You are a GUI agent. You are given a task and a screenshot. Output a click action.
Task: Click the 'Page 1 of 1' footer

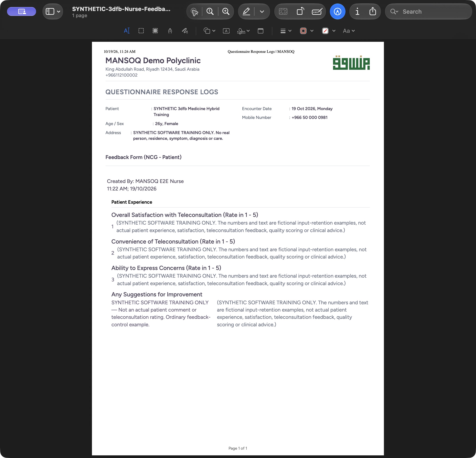click(238, 448)
